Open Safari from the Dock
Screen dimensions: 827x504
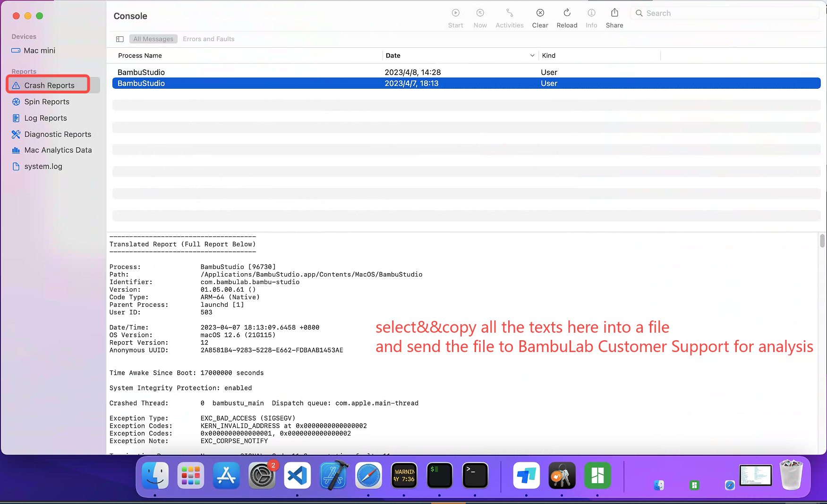(x=368, y=476)
